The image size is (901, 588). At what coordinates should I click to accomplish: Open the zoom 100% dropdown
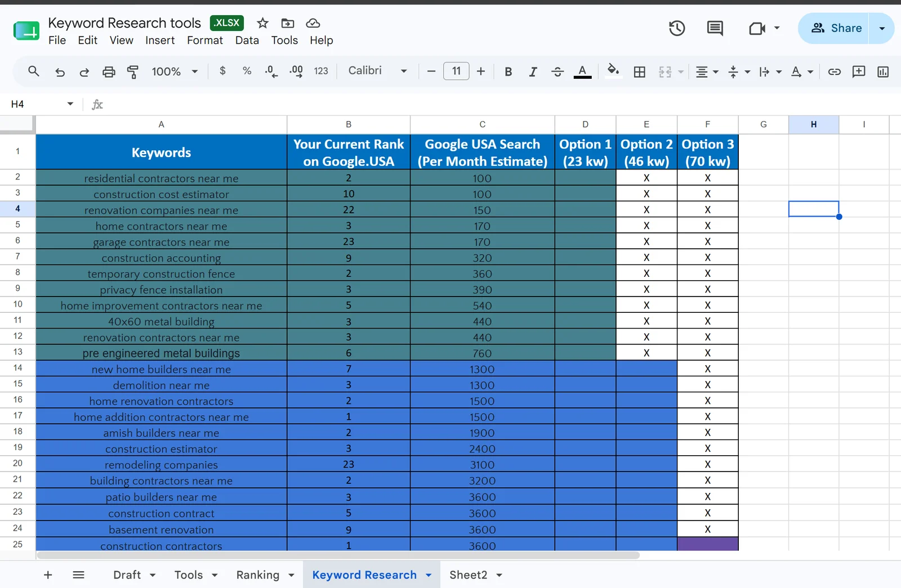(175, 71)
